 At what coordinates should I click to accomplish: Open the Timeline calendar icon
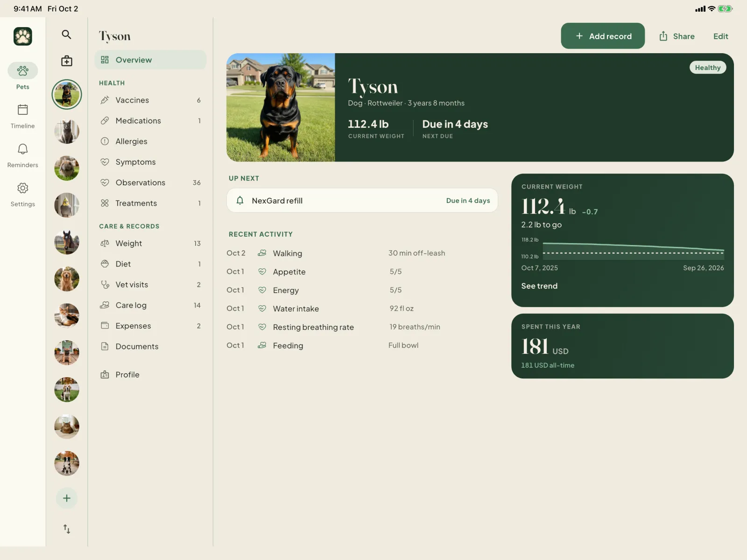23,110
